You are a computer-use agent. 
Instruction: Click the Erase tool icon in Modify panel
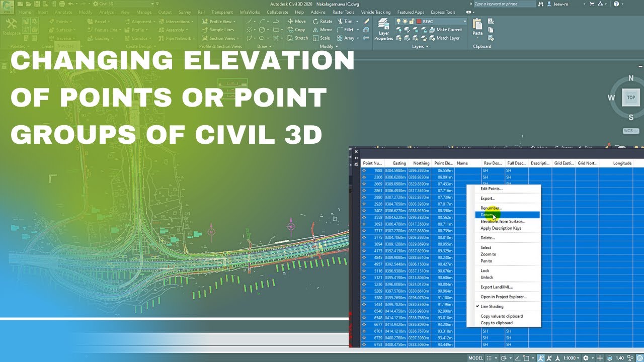click(366, 21)
